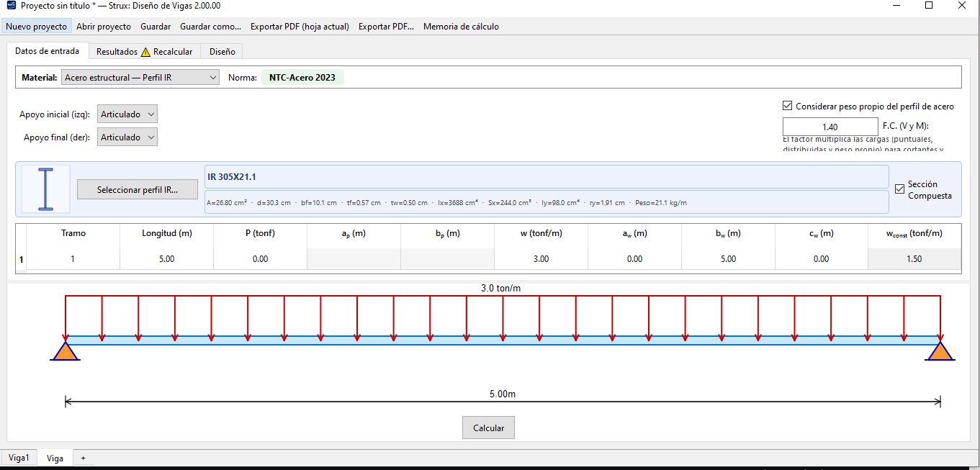
Task: Expand the Apoyo final (der) dropdown
Action: 127,137
